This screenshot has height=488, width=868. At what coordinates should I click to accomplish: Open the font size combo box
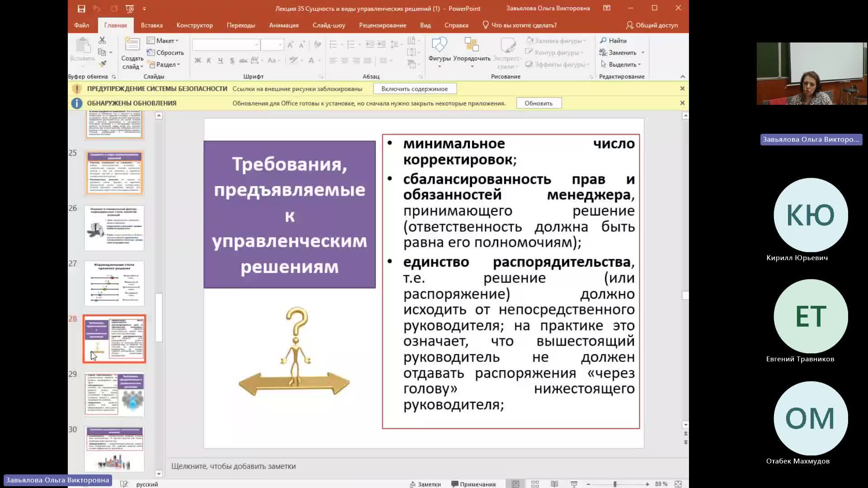coord(272,44)
